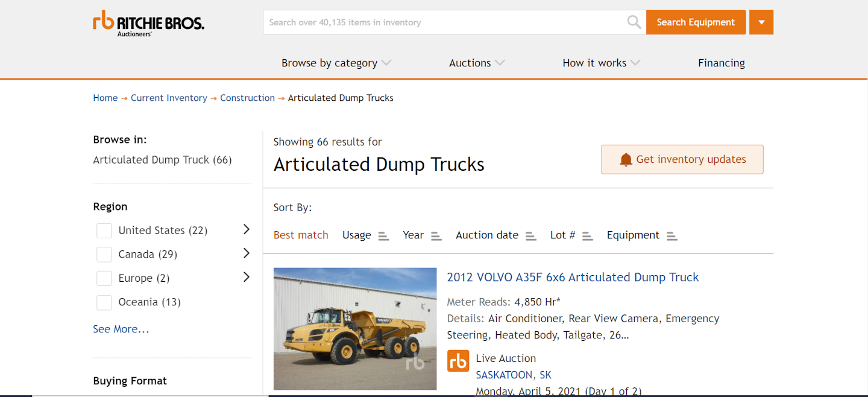Check the Oceania region filter
The width and height of the screenshot is (868, 397).
(x=104, y=302)
